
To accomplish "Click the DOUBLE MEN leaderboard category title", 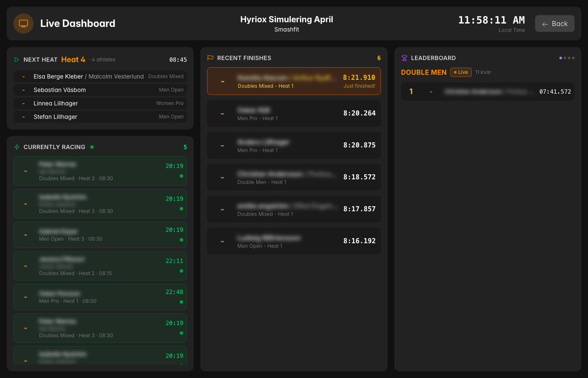I will click(423, 72).
